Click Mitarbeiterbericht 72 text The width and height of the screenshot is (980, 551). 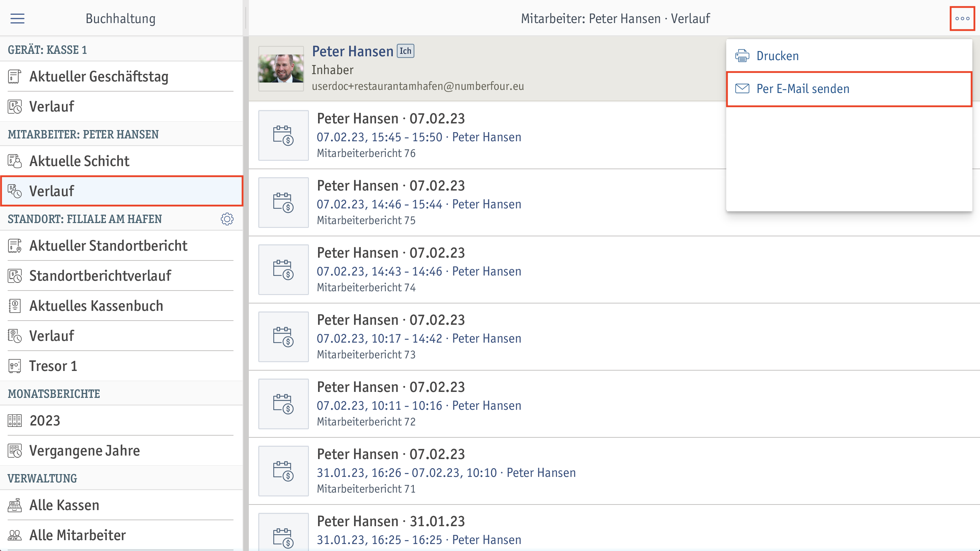pos(366,422)
